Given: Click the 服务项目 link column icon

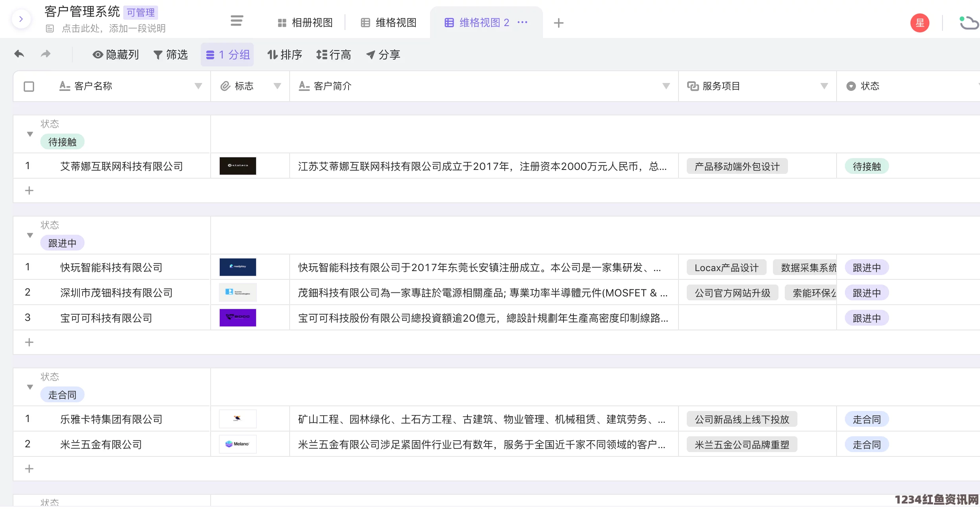Looking at the screenshot, I should (693, 86).
